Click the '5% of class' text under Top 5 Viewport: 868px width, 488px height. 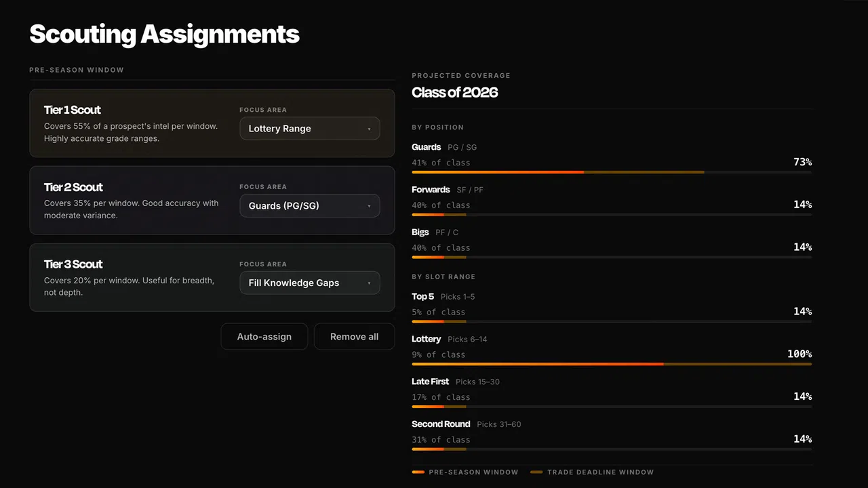click(439, 312)
